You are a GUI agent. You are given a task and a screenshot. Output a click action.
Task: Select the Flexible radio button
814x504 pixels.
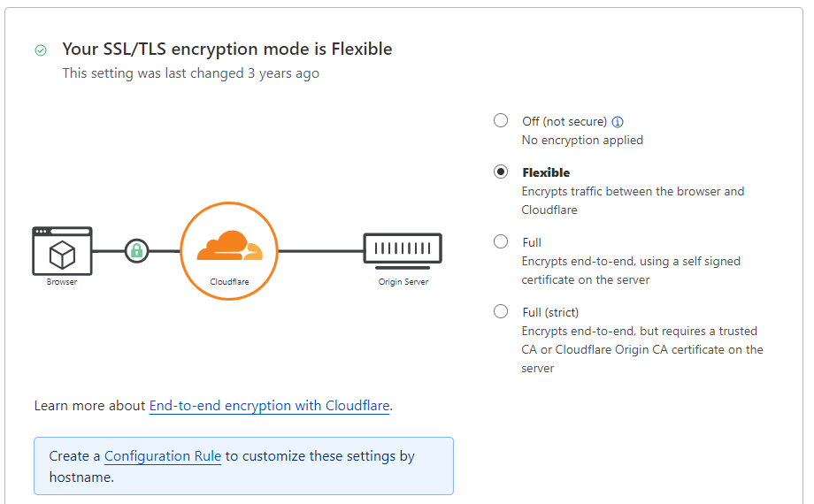(501, 172)
